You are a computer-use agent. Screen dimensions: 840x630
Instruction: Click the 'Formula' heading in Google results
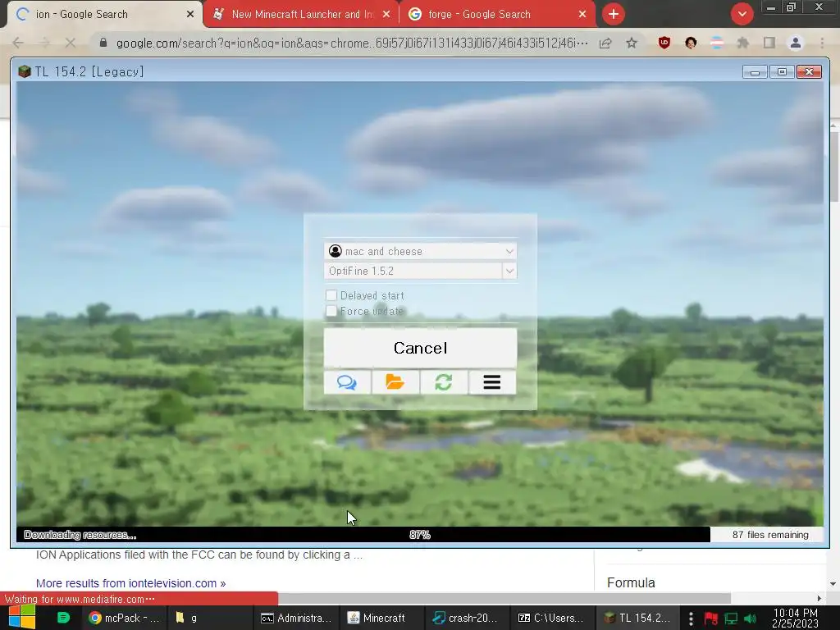pyautogui.click(x=631, y=582)
